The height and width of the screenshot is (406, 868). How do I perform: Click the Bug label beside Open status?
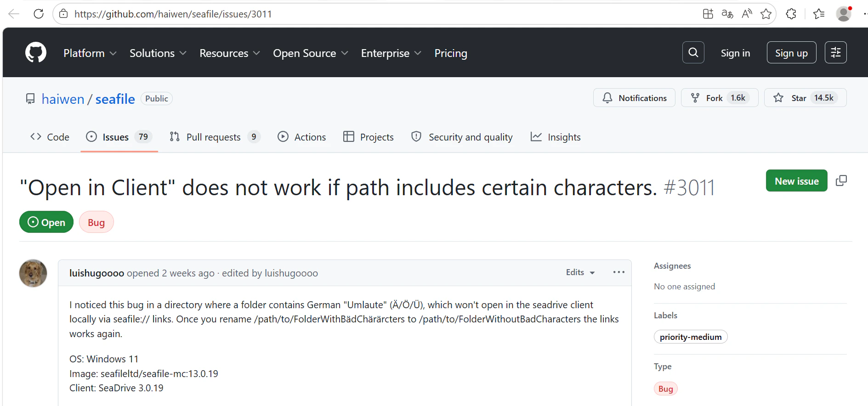[x=96, y=222]
